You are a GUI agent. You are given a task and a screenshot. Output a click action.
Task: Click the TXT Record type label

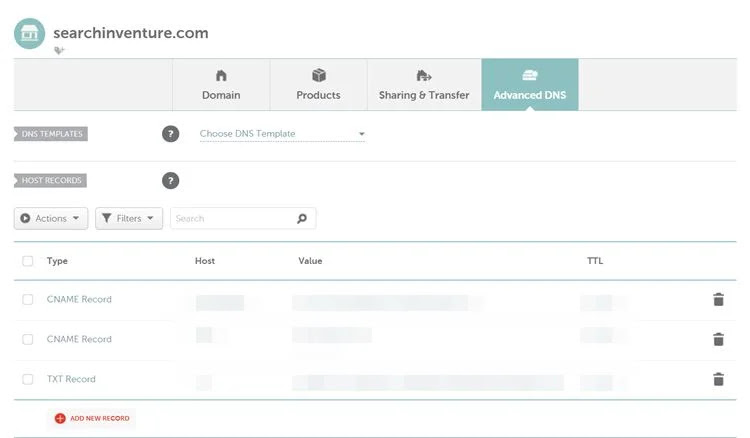(x=71, y=379)
